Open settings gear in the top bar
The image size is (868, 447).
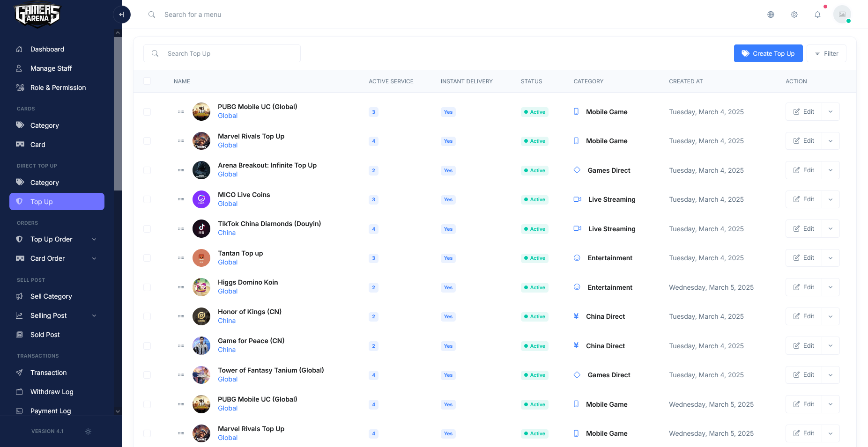(794, 15)
